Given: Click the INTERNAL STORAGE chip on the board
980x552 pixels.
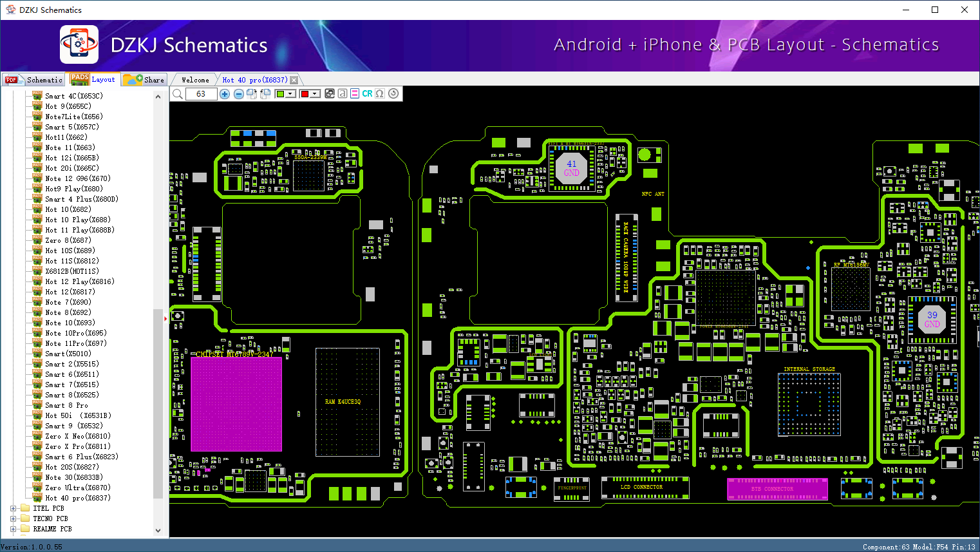Looking at the screenshot, I should point(809,404).
